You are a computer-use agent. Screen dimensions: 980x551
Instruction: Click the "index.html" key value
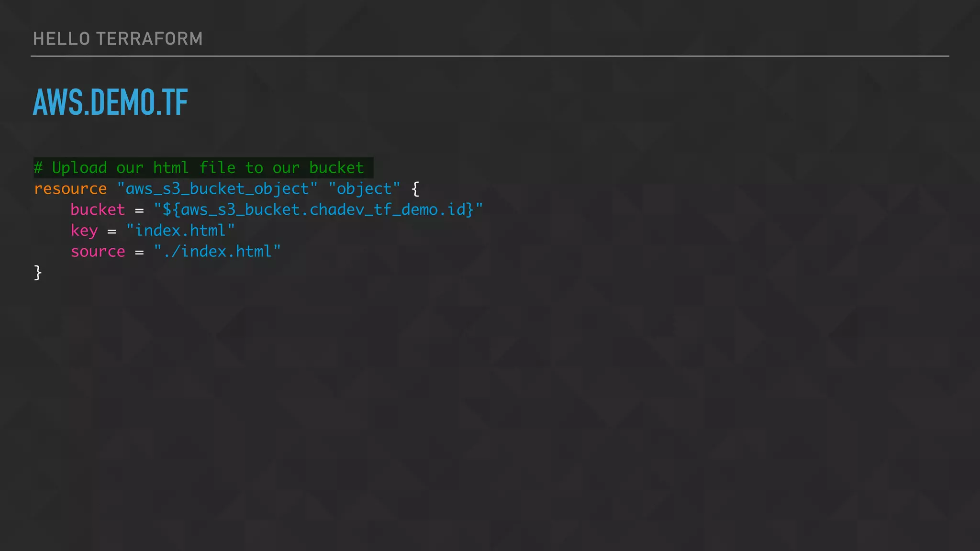[180, 231]
